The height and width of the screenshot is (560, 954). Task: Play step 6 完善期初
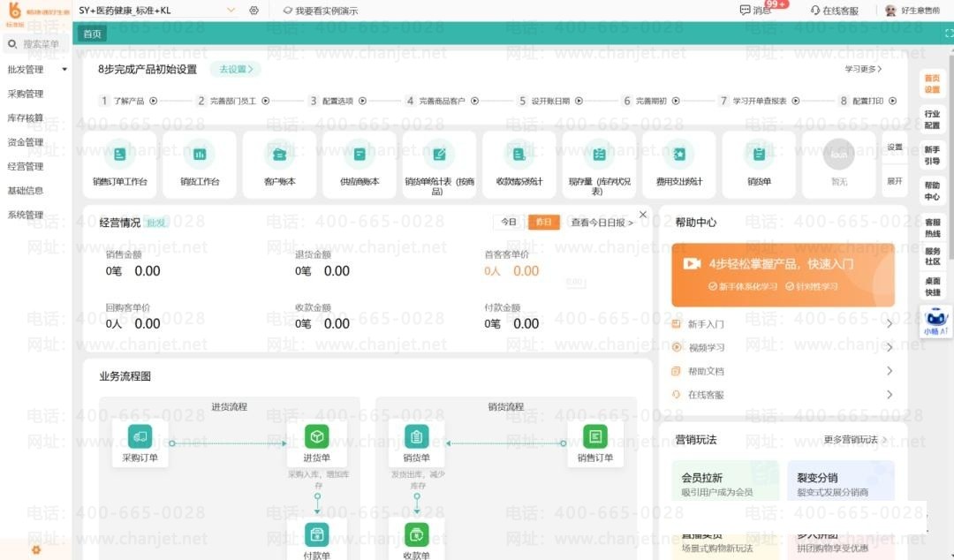point(676,101)
